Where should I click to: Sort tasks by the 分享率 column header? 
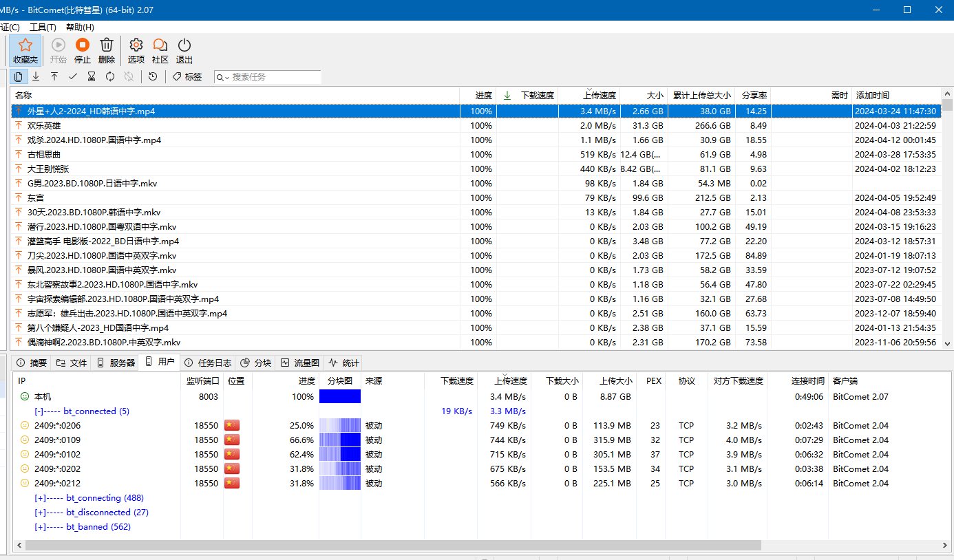(x=753, y=96)
